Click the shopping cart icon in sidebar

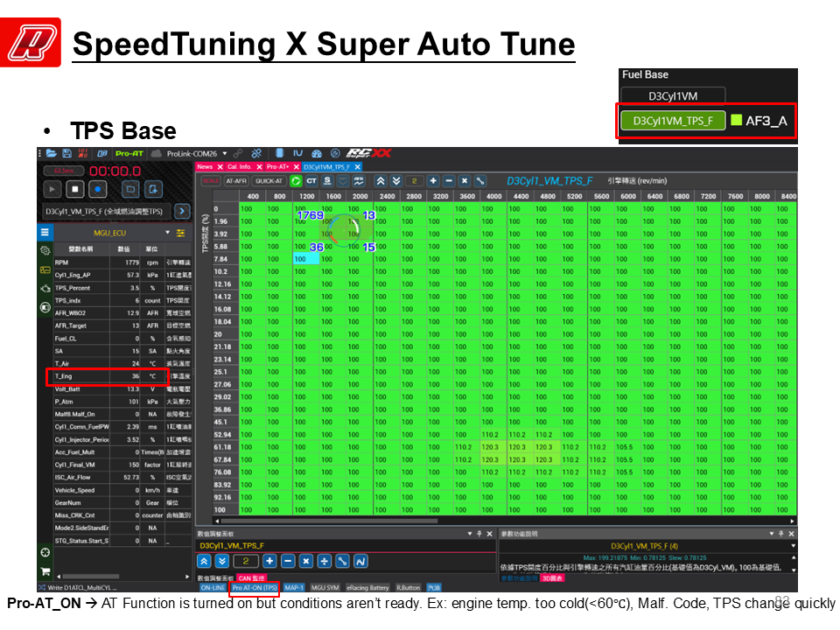[45, 571]
